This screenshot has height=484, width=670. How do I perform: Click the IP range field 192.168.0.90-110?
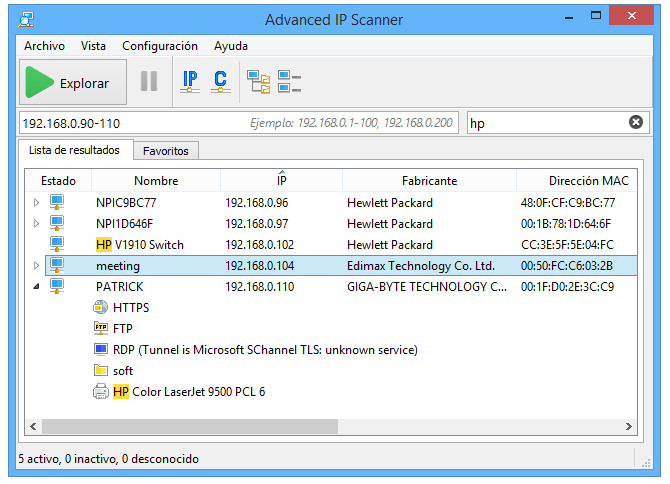(238, 123)
